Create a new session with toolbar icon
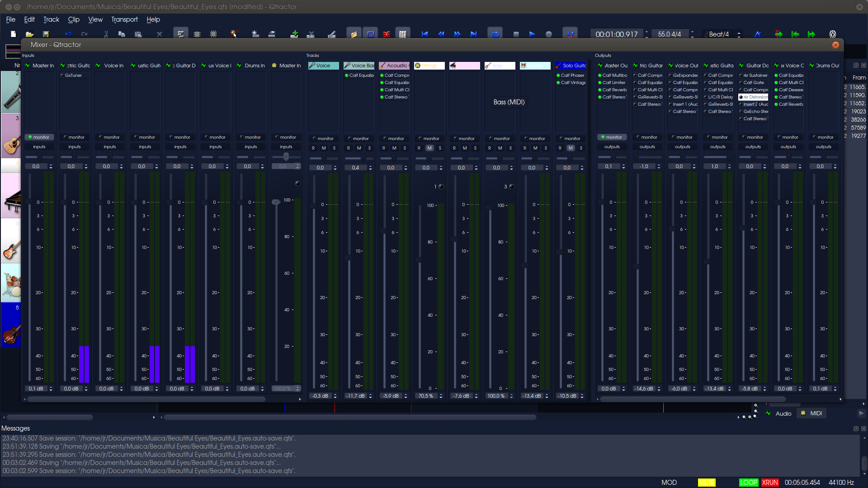 tap(14, 34)
